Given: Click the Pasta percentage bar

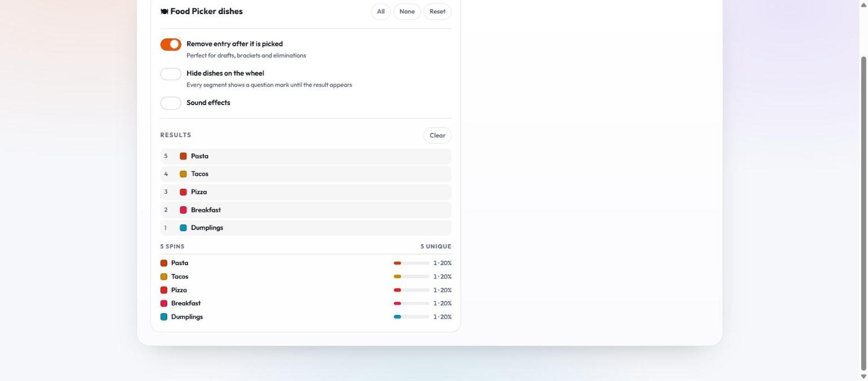Looking at the screenshot, I should 411,263.
